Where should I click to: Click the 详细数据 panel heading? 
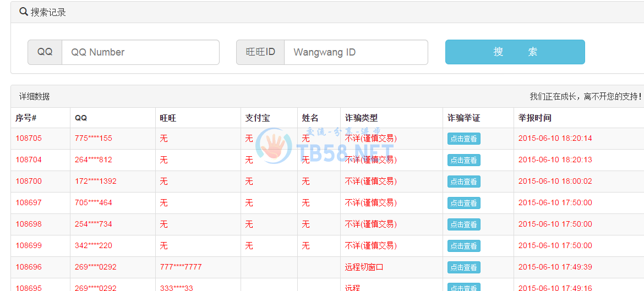coord(35,97)
